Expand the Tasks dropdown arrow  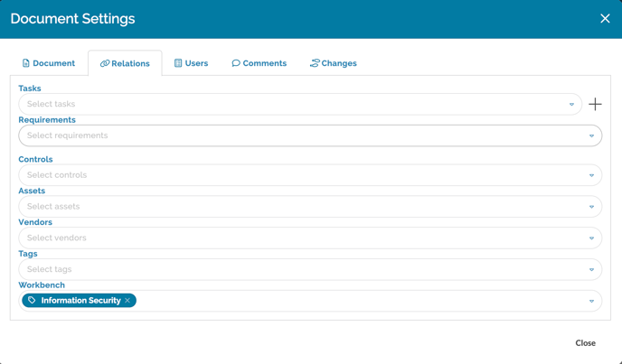pyautogui.click(x=571, y=105)
